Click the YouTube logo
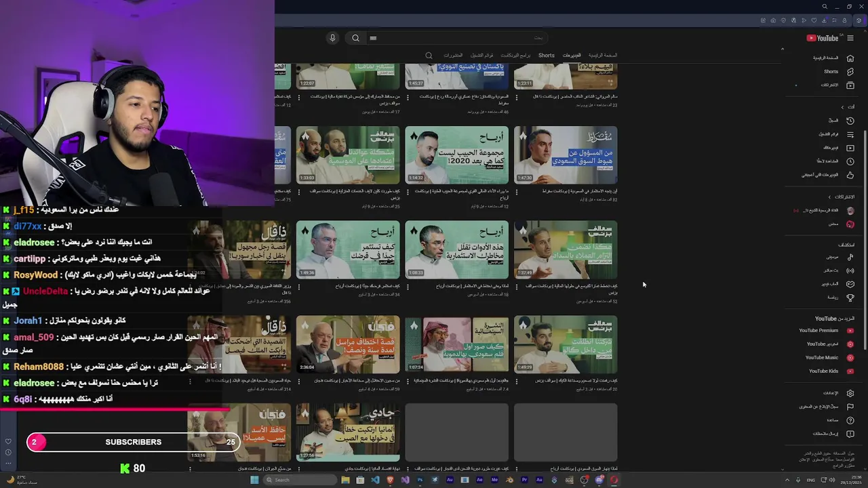 click(x=823, y=38)
